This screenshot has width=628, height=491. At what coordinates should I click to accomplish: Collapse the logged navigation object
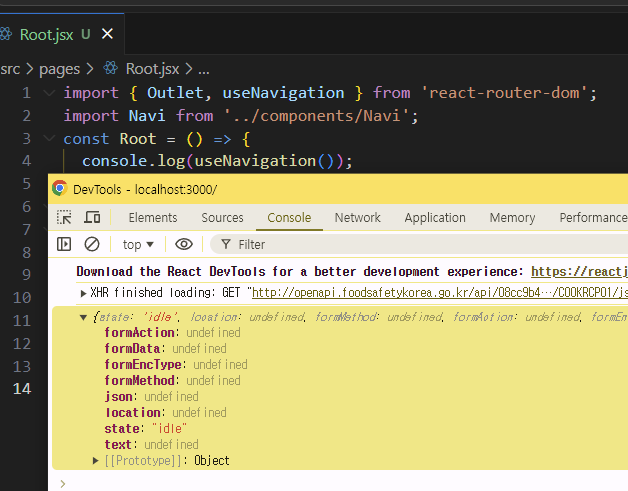point(84,317)
